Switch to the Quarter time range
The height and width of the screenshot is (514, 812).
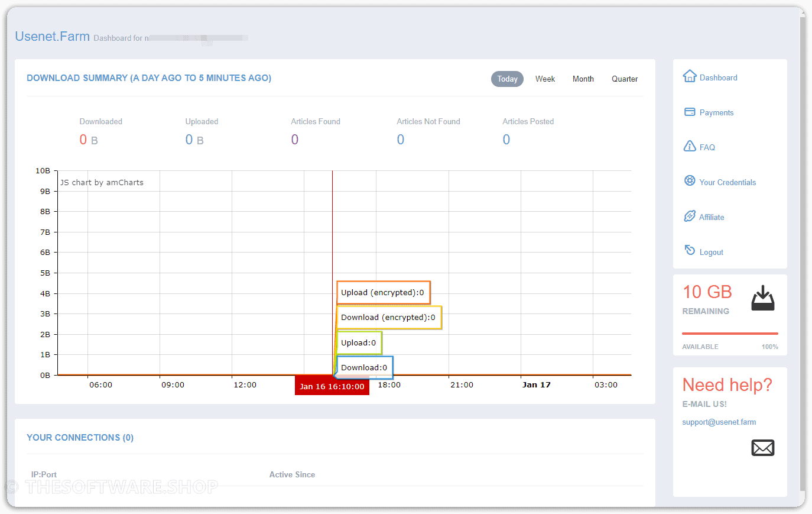[x=625, y=79]
